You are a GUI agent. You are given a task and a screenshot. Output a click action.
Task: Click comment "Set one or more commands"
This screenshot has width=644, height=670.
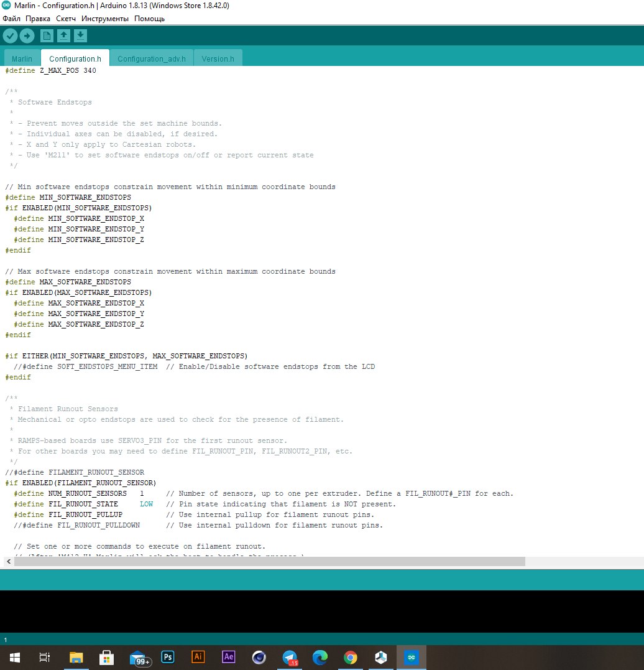(139, 546)
